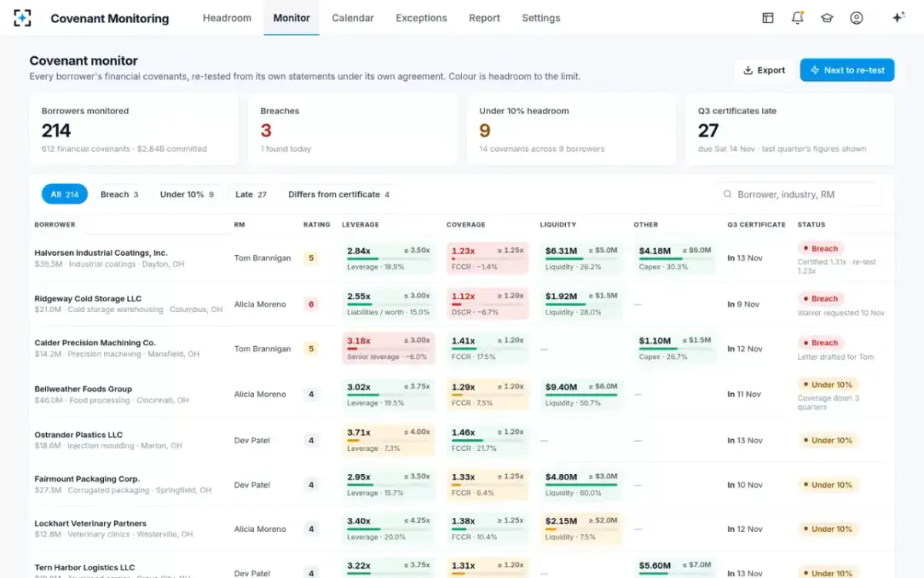Click the Borrowers monitored 214 card
Viewport: 924px width, 578px height.
(x=134, y=129)
